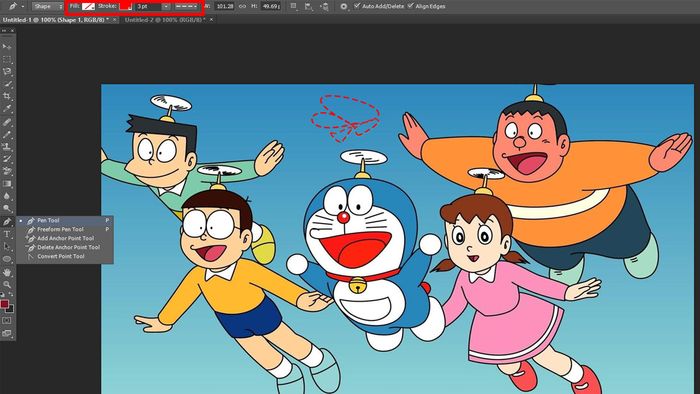Choose Freeform Pen Tool from the flyout

(x=65, y=229)
